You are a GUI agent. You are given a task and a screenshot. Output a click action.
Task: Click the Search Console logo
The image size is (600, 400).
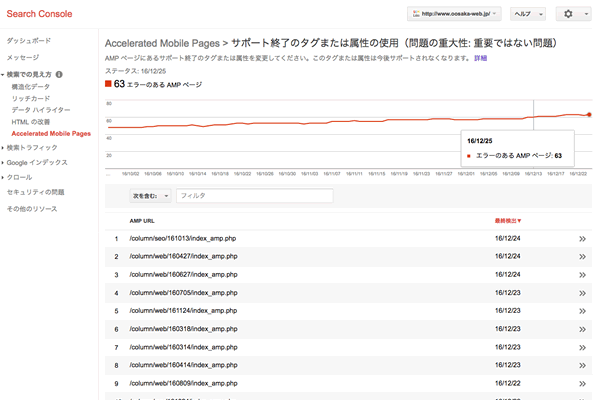(x=39, y=14)
